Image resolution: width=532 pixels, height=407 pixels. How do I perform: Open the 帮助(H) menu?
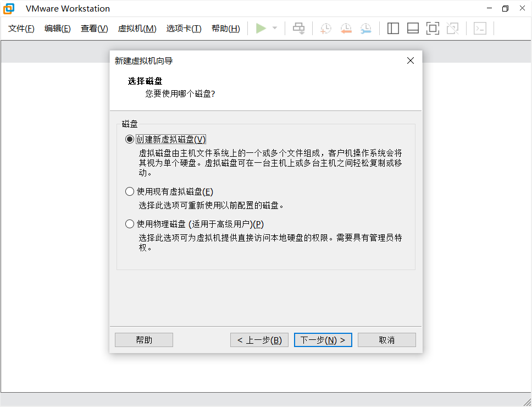pos(226,29)
